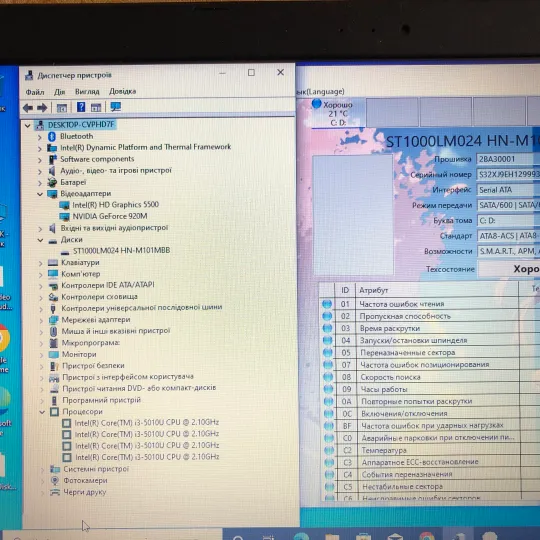
Task: Click the Мережеві адаптери icon
Action: [53, 320]
